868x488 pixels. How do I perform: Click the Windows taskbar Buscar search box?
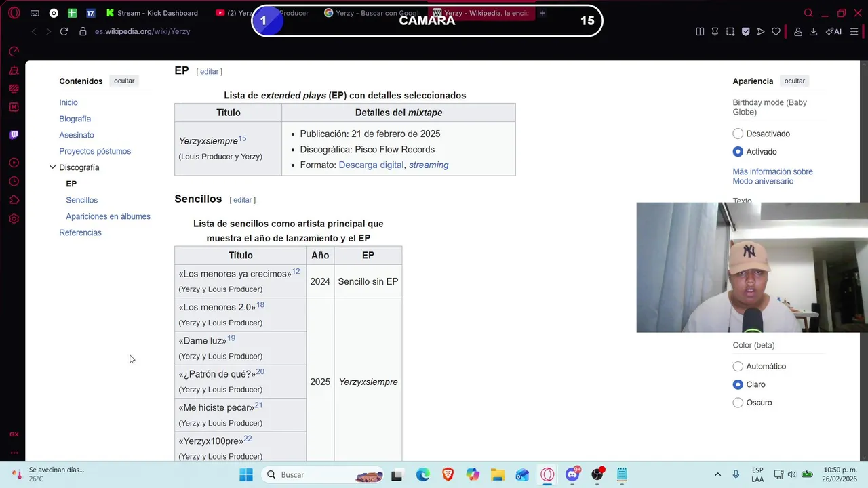323,474
